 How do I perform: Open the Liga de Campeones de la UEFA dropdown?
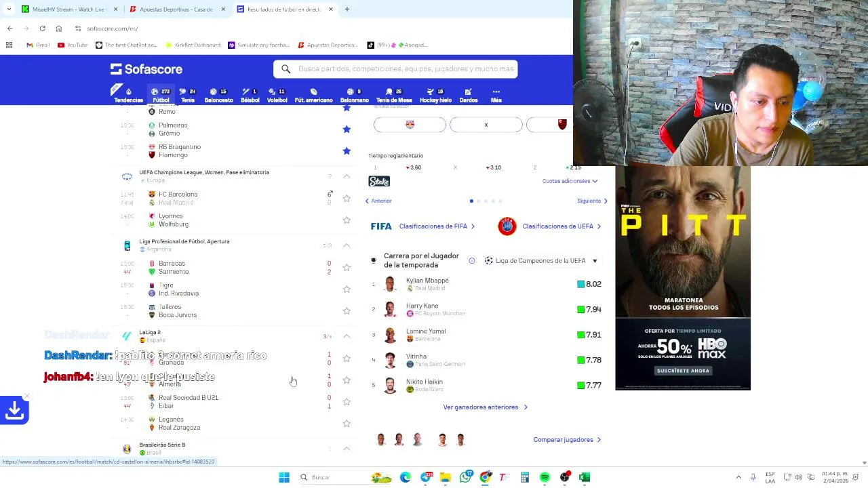click(540, 260)
